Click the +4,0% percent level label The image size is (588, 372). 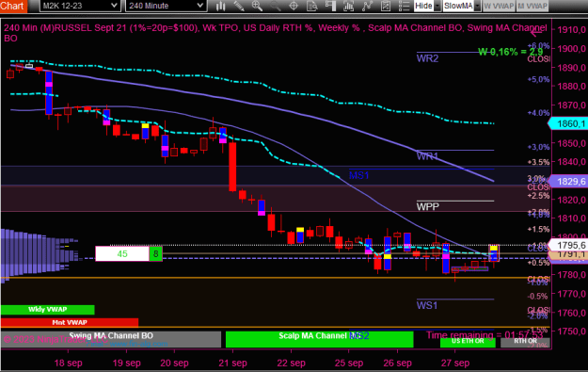pyautogui.click(x=538, y=113)
